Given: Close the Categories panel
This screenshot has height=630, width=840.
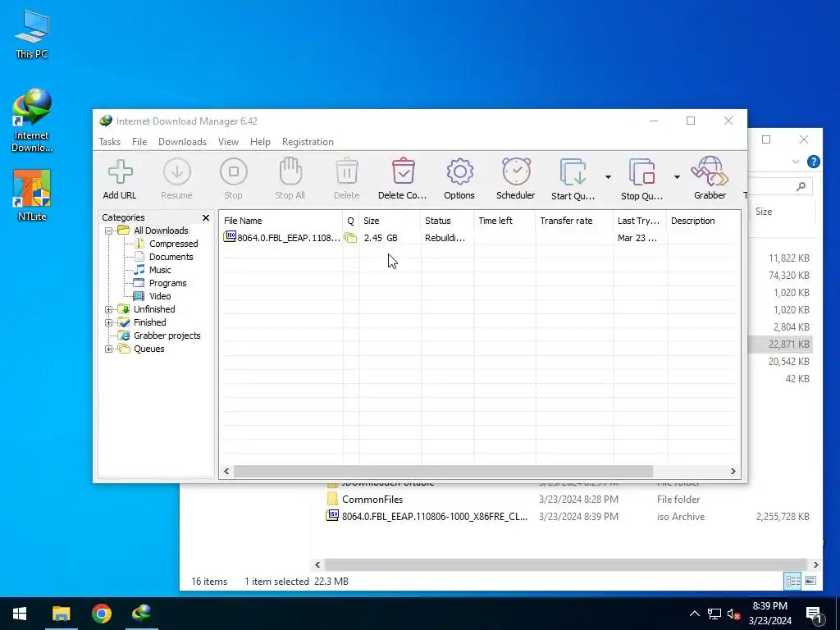Looking at the screenshot, I should (206, 217).
